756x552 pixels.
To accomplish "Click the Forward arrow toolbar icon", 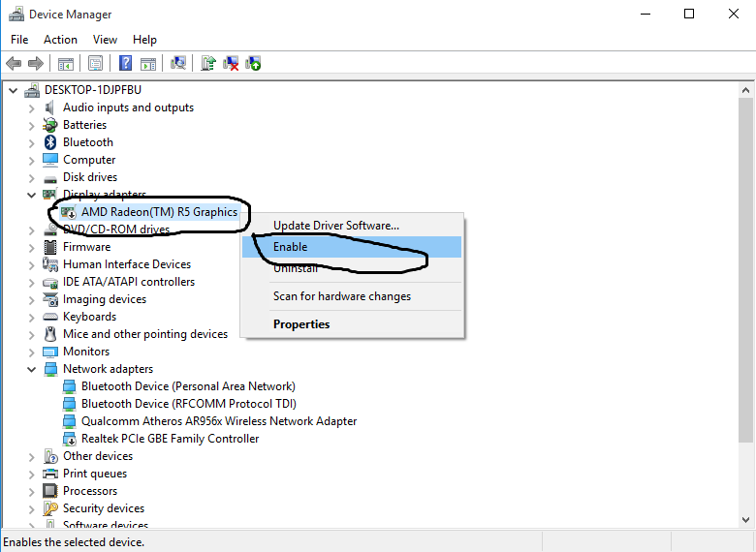I will [36, 63].
